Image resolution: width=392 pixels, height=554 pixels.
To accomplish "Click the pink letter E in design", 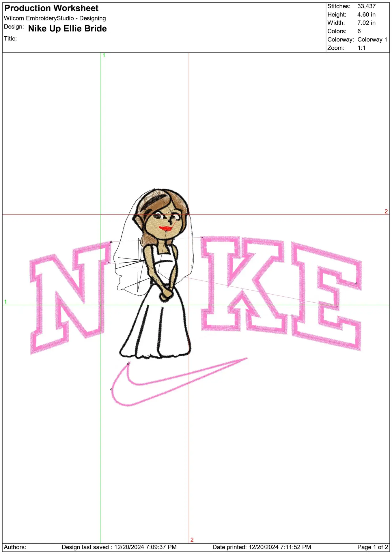I will (326, 296).
